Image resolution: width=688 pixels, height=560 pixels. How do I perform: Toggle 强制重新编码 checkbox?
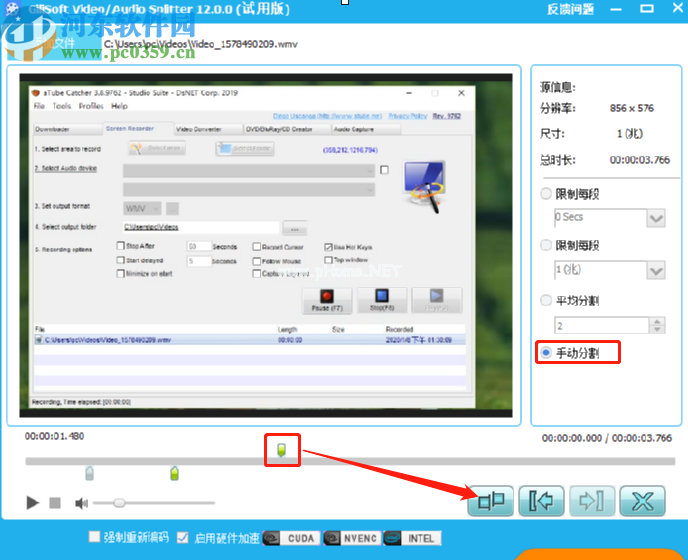point(94,537)
